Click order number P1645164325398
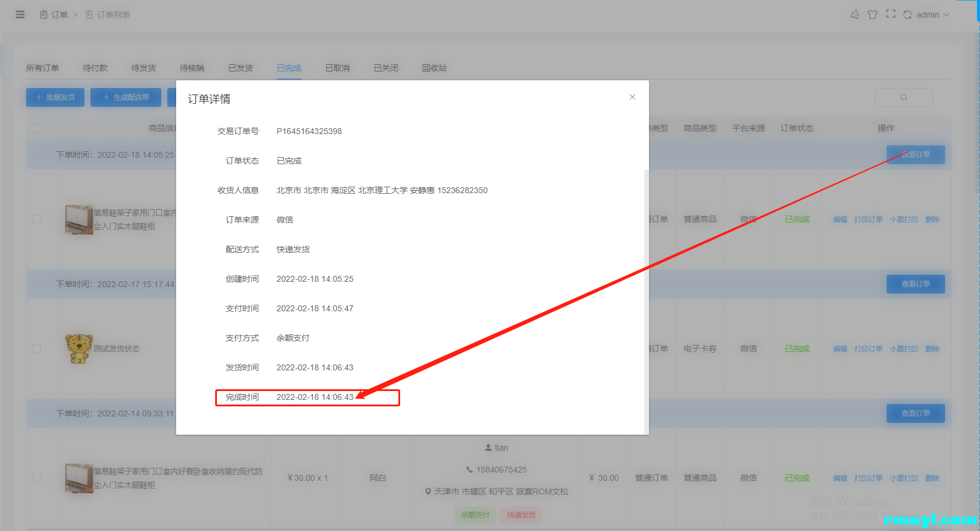The width and height of the screenshot is (980, 531). tap(309, 131)
